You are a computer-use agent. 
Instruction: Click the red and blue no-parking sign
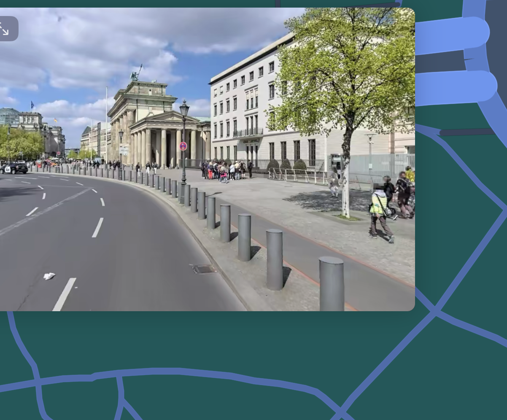[x=183, y=146]
